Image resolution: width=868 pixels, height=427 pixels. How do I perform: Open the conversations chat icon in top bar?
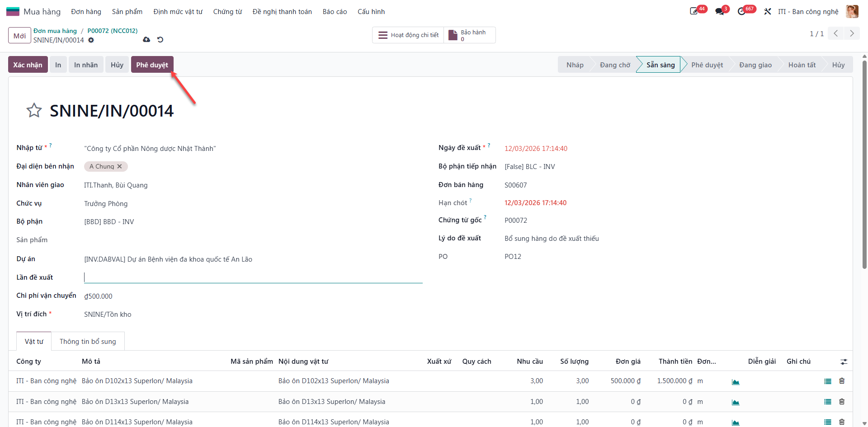(720, 11)
